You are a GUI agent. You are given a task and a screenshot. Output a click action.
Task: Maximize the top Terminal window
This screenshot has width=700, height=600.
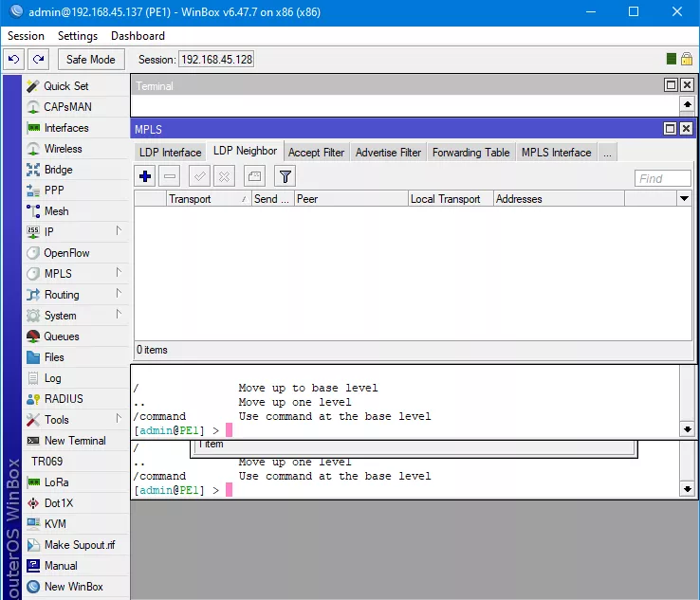pyautogui.click(x=671, y=84)
